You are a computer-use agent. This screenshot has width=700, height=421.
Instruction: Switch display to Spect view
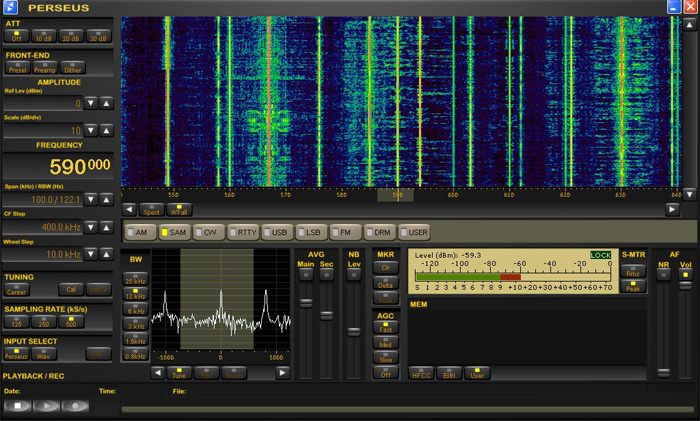(151, 210)
